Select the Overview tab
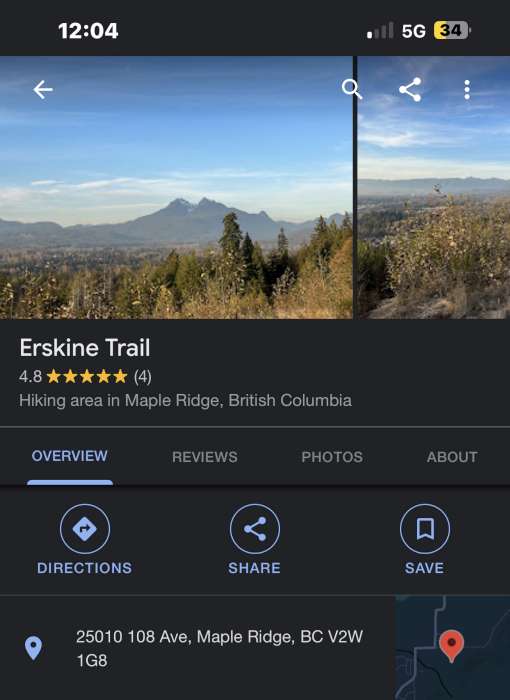 point(70,456)
